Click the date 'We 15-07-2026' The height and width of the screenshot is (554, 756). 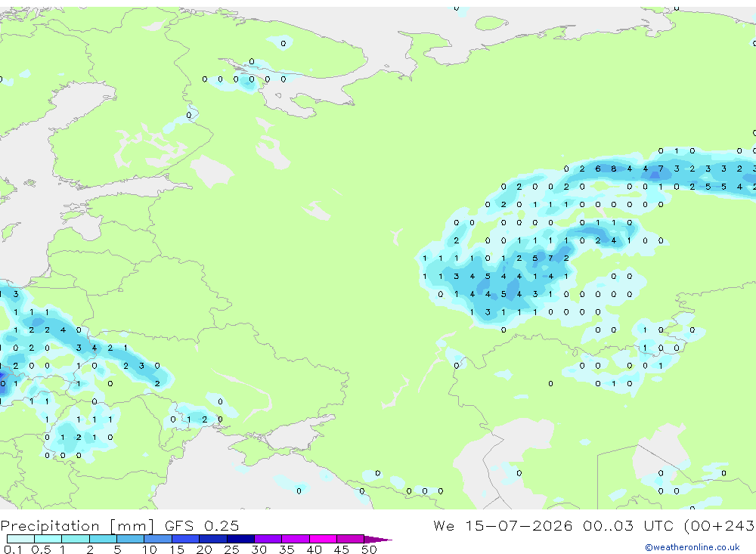[503, 525]
